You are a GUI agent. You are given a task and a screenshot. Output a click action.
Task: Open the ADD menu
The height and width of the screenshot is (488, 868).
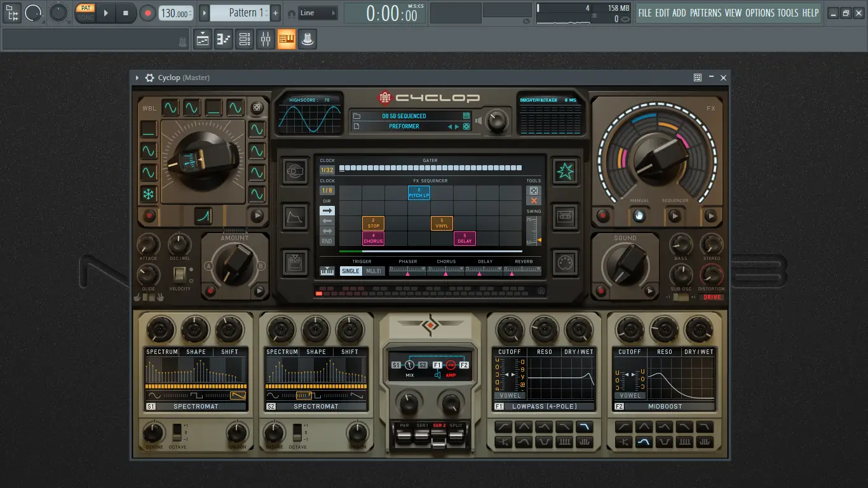coord(679,13)
